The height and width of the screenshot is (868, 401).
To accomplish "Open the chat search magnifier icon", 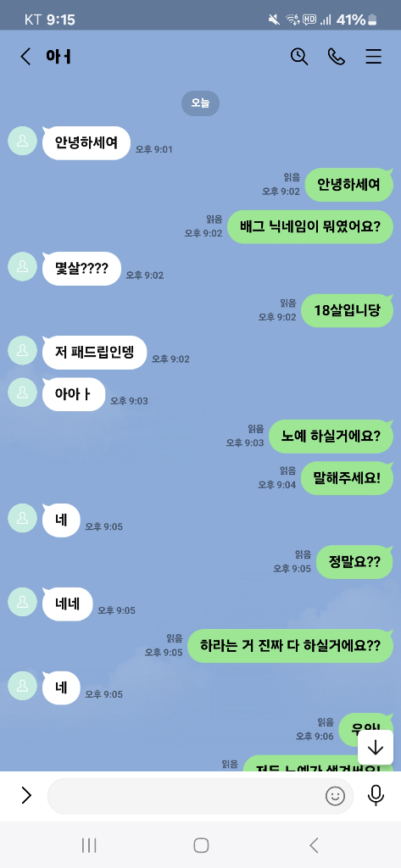I will [299, 57].
